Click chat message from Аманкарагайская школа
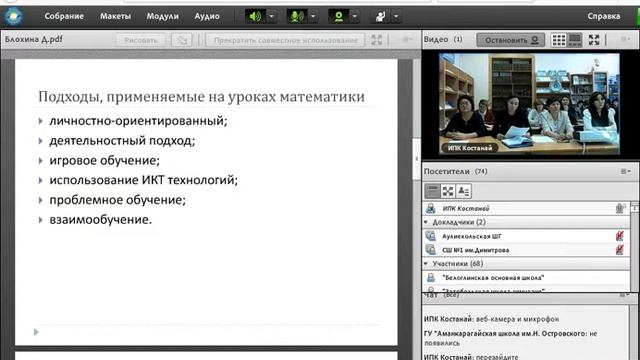 pos(510,338)
